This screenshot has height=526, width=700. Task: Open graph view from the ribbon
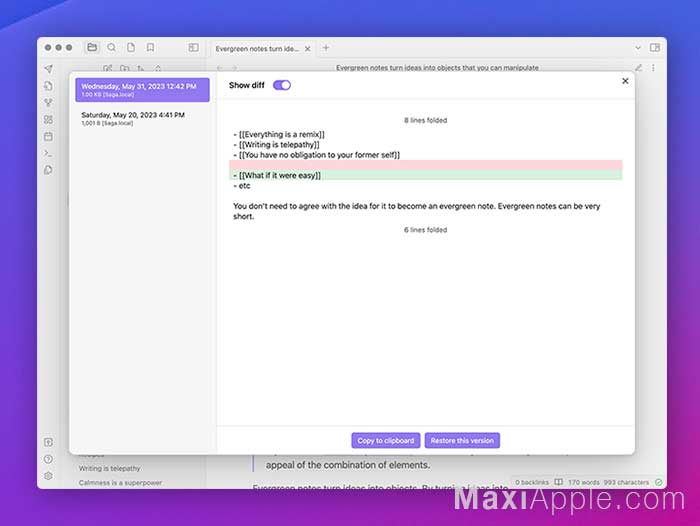pos(48,103)
